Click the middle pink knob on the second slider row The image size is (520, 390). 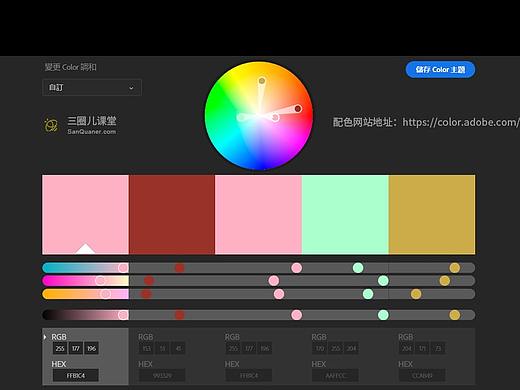pos(274,281)
